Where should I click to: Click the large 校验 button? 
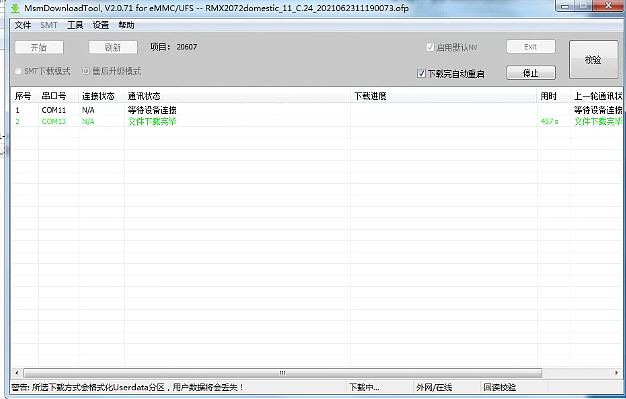(593, 60)
